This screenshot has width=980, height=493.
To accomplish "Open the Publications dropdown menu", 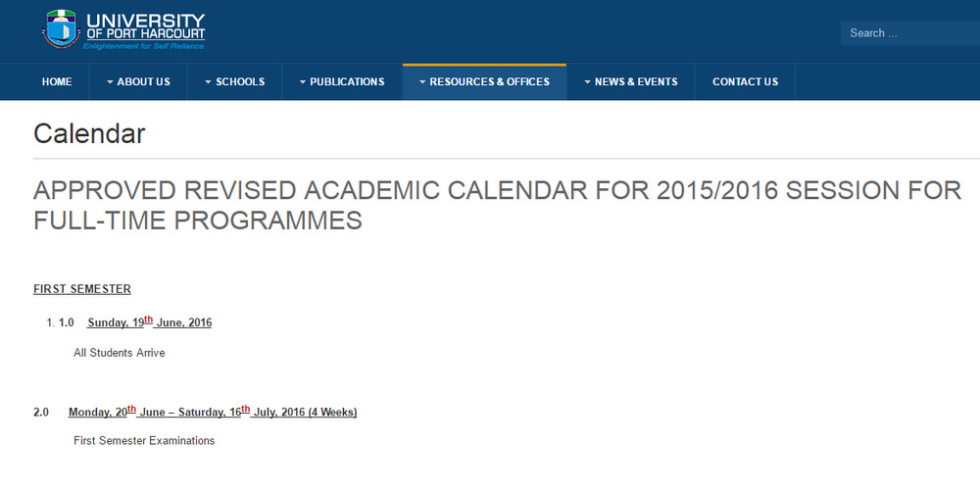I will pos(342,82).
